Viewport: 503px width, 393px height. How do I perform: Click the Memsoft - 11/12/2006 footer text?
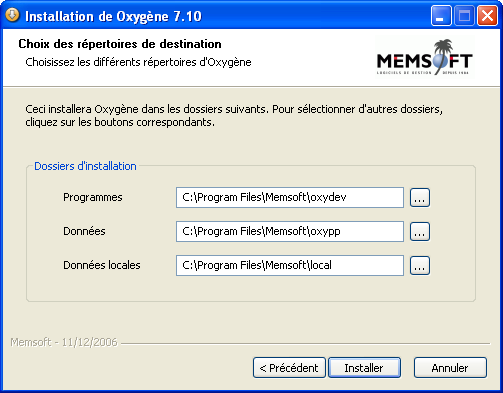[x=64, y=342]
